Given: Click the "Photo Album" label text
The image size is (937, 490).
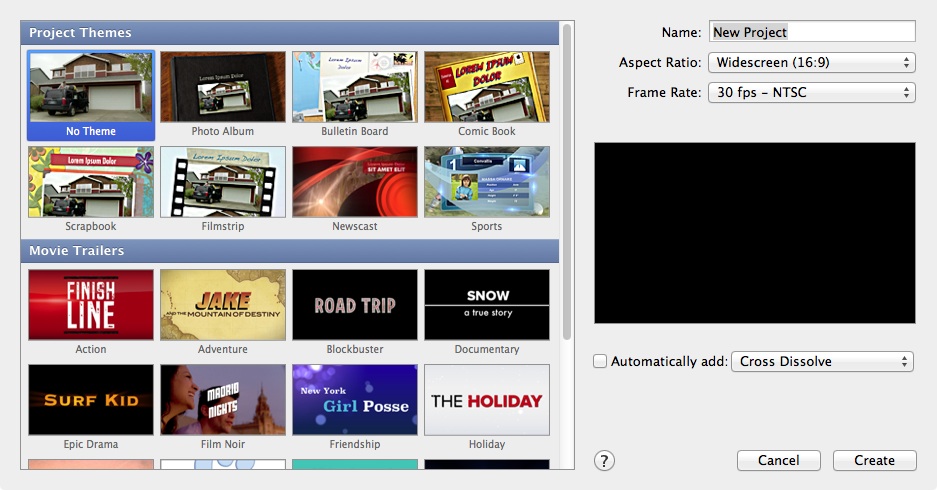Looking at the screenshot, I should tap(223, 131).
